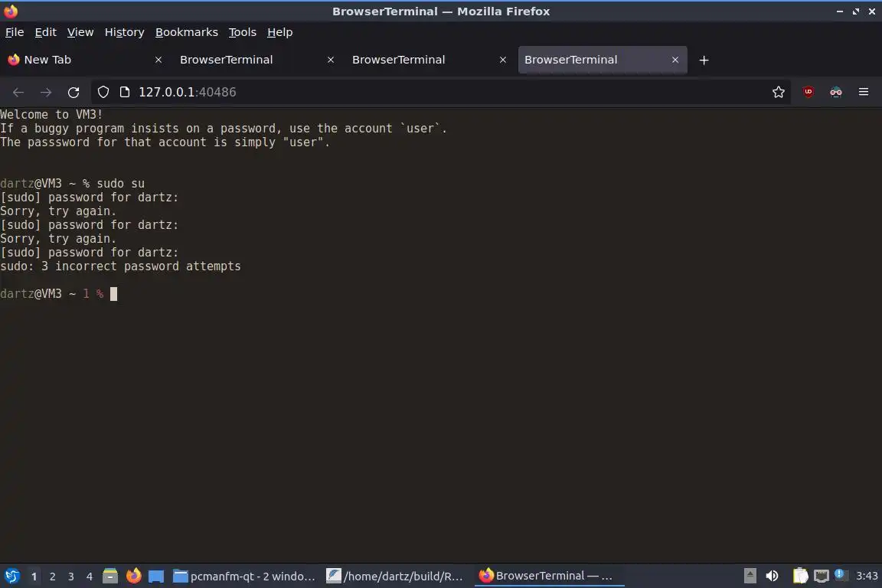This screenshot has width=882, height=588.
Task: Go back using the back arrow
Action: click(x=18, y=93)
